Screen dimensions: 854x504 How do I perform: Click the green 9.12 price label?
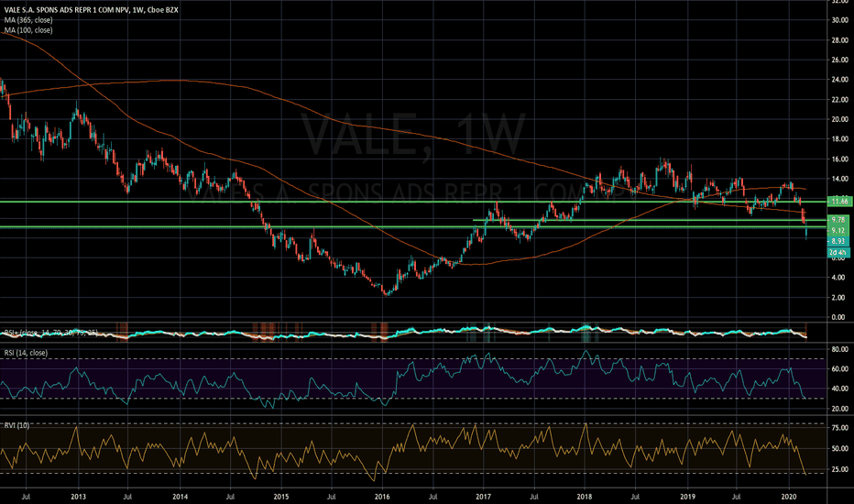pyautogui.click(x=838, y=231)
